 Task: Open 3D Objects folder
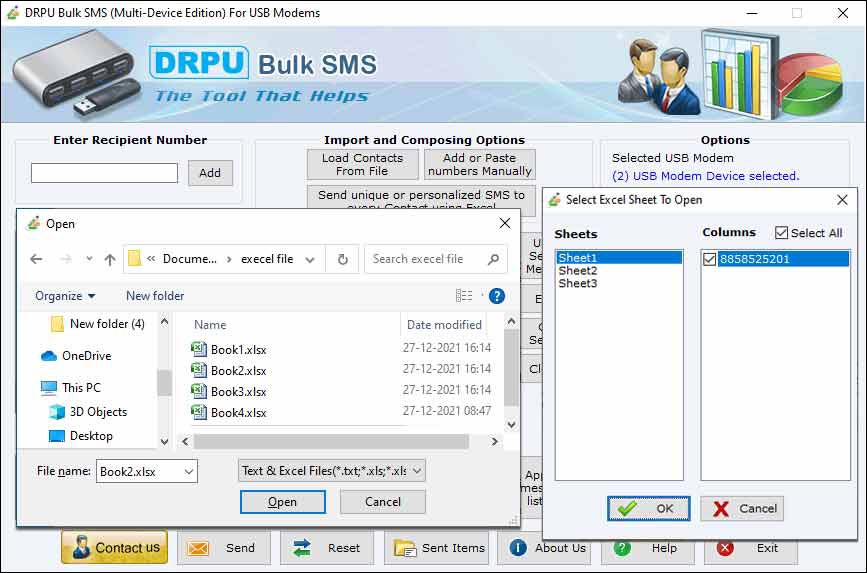(x=88, y=411)
